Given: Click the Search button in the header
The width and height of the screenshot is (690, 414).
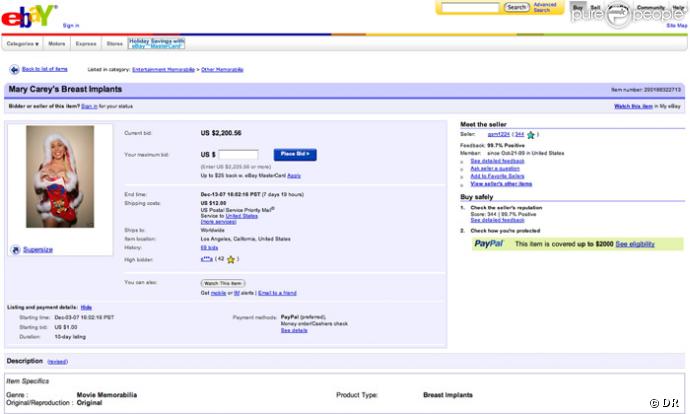Looking at the screenshot, I should pos(516,7).
